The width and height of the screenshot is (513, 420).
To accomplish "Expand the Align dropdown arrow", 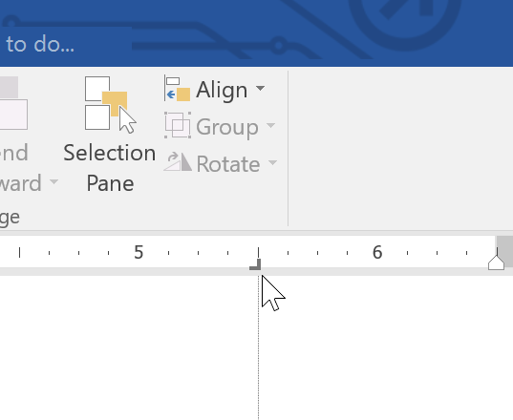I will [x=261, y=88].
